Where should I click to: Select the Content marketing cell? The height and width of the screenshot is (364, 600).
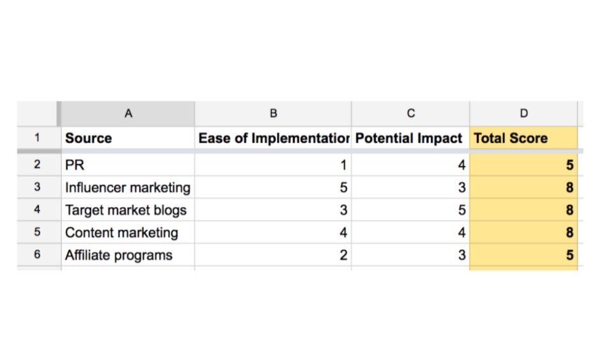pyautogui.click(x=128, y=233)
